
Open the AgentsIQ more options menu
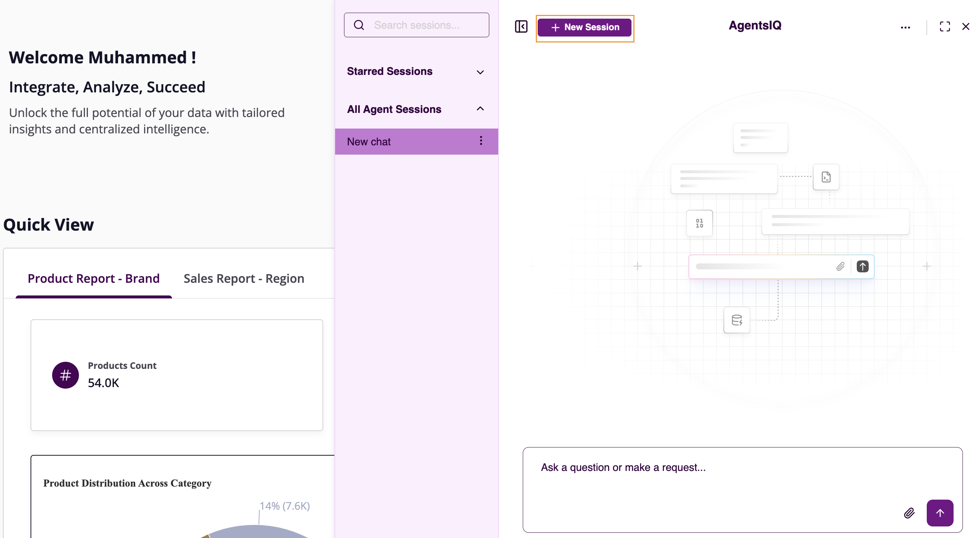[906, 27]
